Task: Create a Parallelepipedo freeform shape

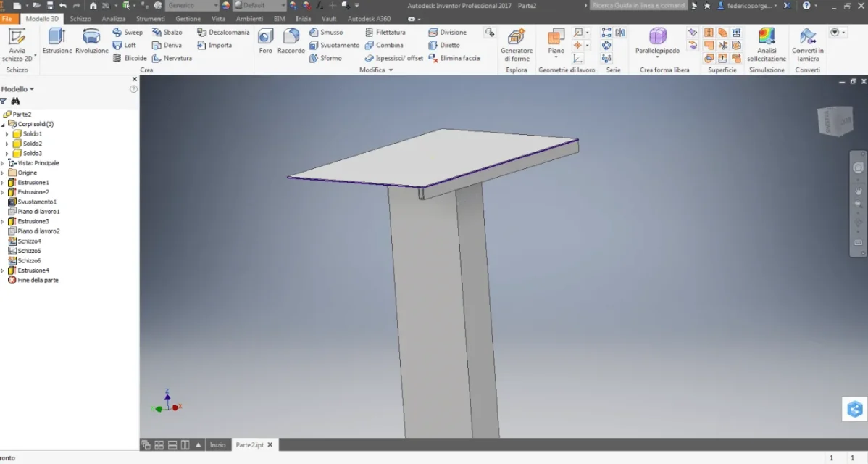Action: pos(657,41)
